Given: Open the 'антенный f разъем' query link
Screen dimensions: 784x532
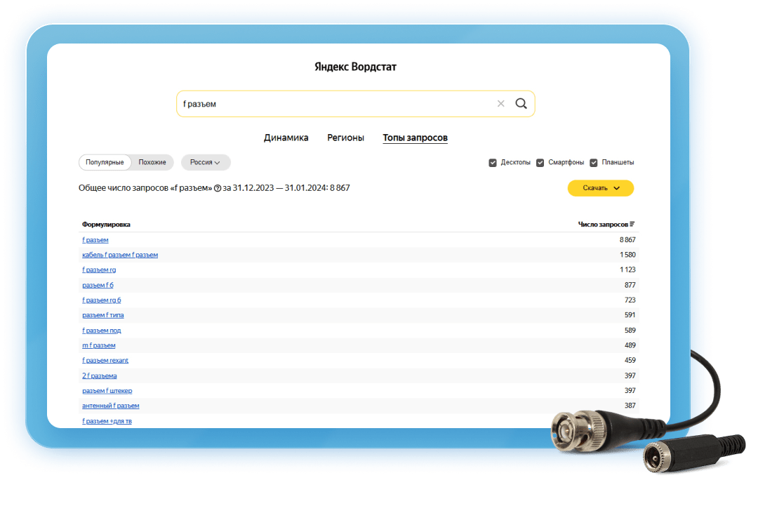Looking at the screenshot, I should (110, 406).
